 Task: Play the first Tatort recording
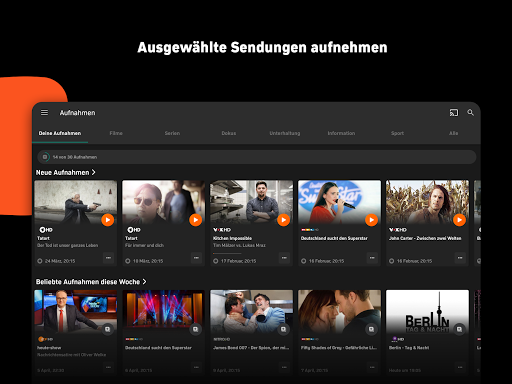coord(108,220)
